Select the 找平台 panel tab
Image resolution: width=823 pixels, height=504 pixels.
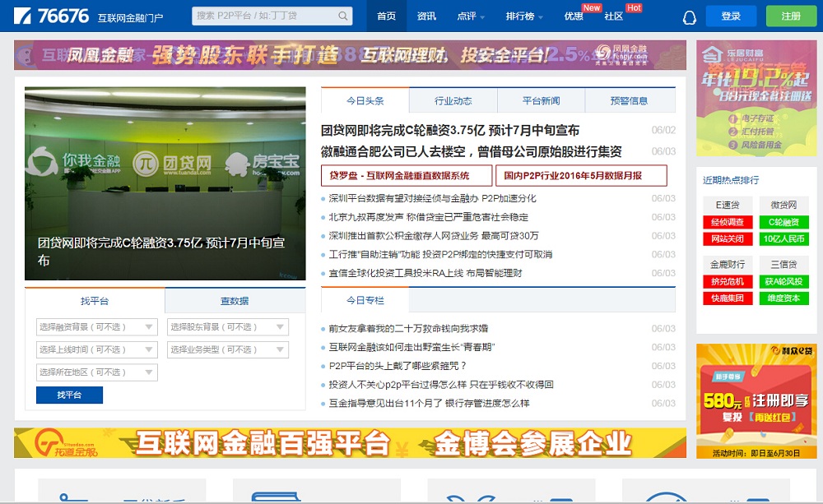95,301
